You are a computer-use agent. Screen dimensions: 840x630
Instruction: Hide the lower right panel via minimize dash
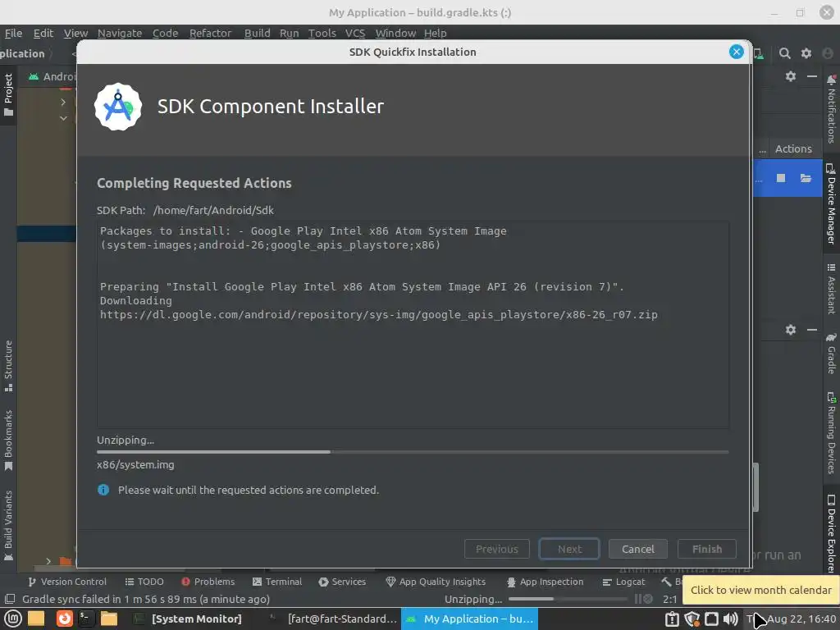[x=811, y=330]
